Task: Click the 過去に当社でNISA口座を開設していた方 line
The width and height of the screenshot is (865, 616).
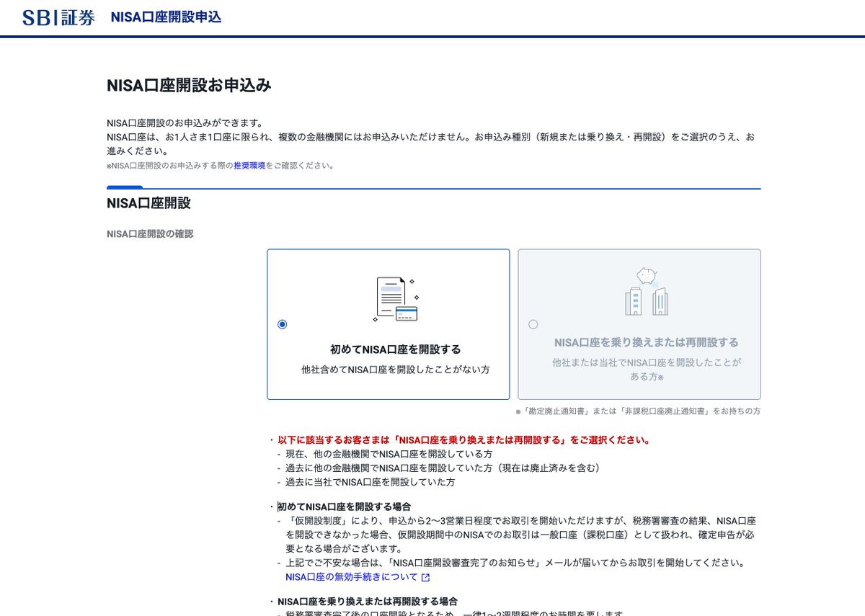Action: 370,482
